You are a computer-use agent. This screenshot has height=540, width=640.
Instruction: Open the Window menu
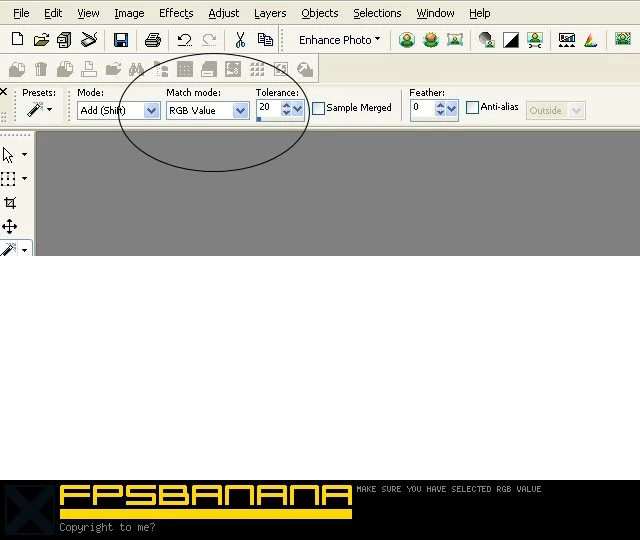[435, 13]
